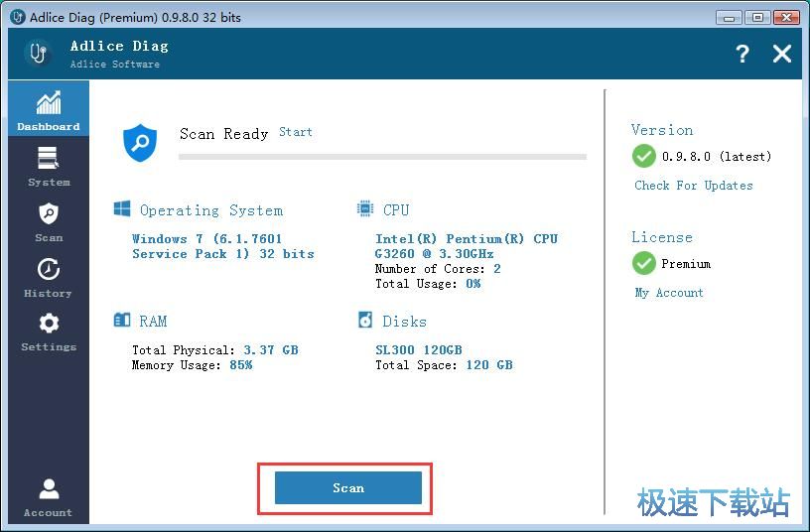Select the Intel(R) Pentium(R) CPU text
The image size is (810, 532).
tap(467, 238)
